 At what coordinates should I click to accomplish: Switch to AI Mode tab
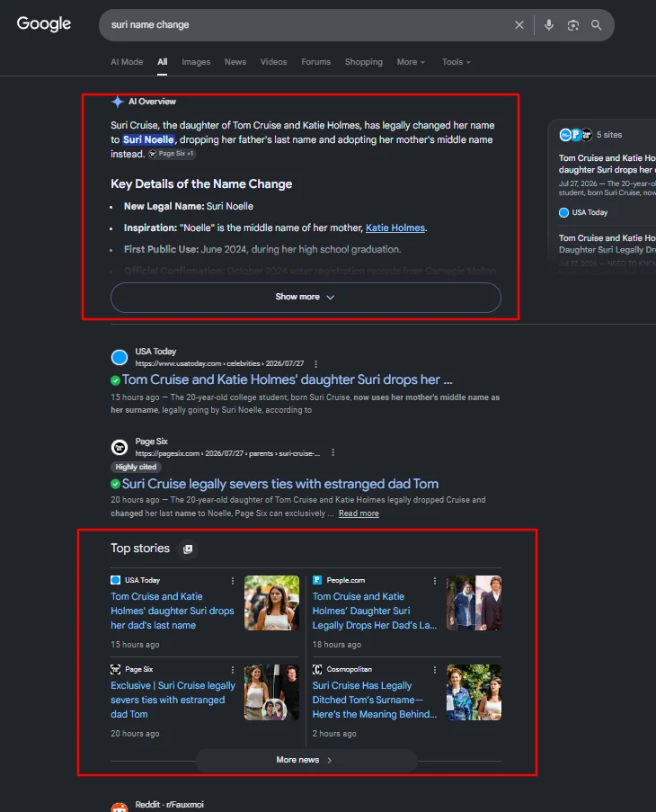[x=127, y=62]
